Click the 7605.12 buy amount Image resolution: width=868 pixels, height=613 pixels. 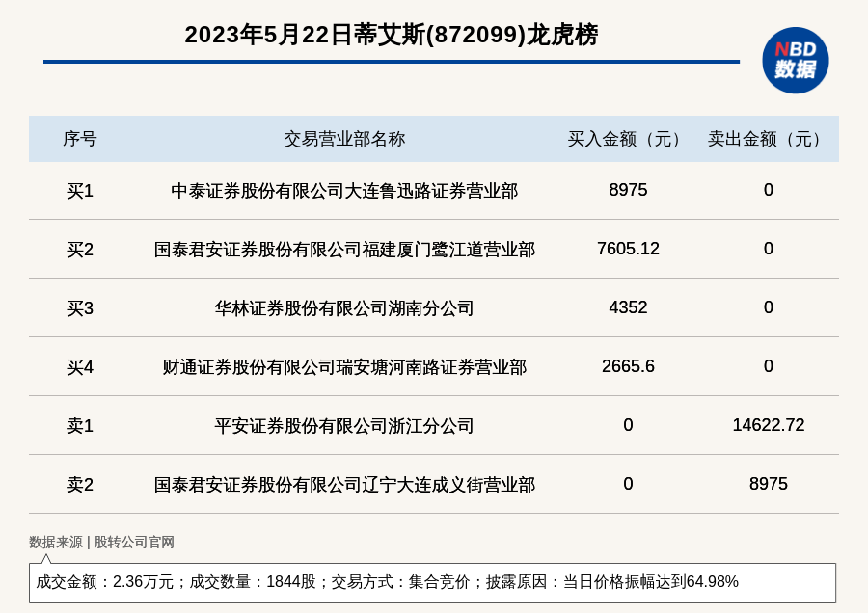(628, 249)
